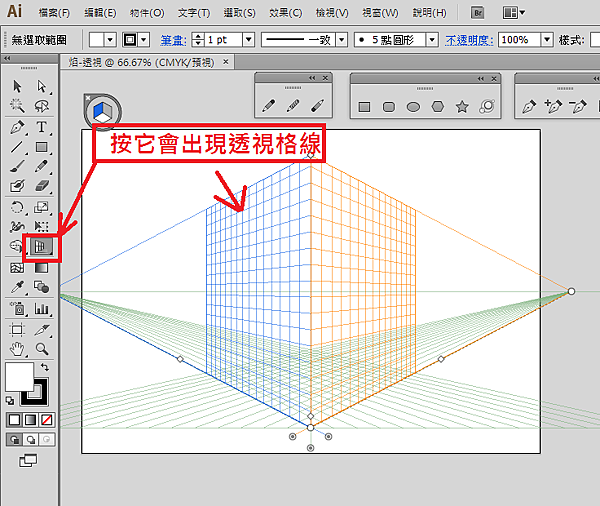The width and height of the screenshot is (600, 506).
Task: Select the Rectangle tool in the toolbox
Action: point(41,147)
